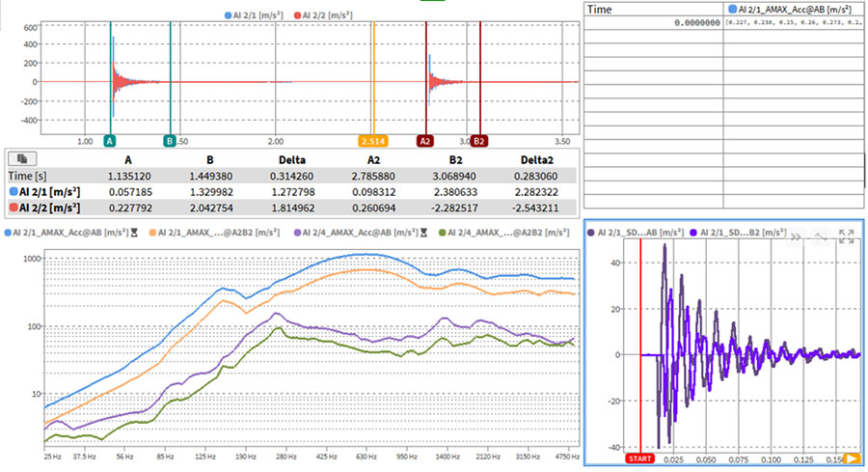Image resolution: width=868 pixels, height=472 pixels.
Task: Click the 25 Hz frequency axis label
Action: [52, 458]
